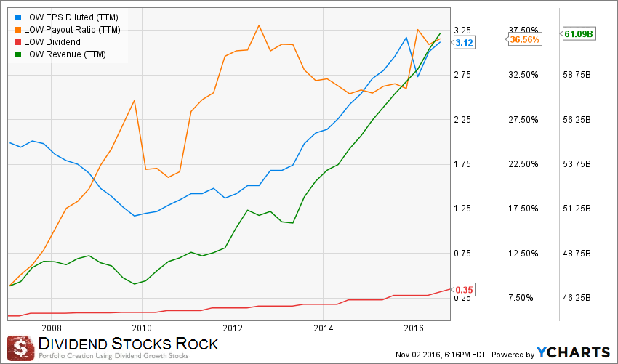The image size is (618, 364).
Task: Click the red LOW Dividend legend swatch
Action: [x=17, y=42]
